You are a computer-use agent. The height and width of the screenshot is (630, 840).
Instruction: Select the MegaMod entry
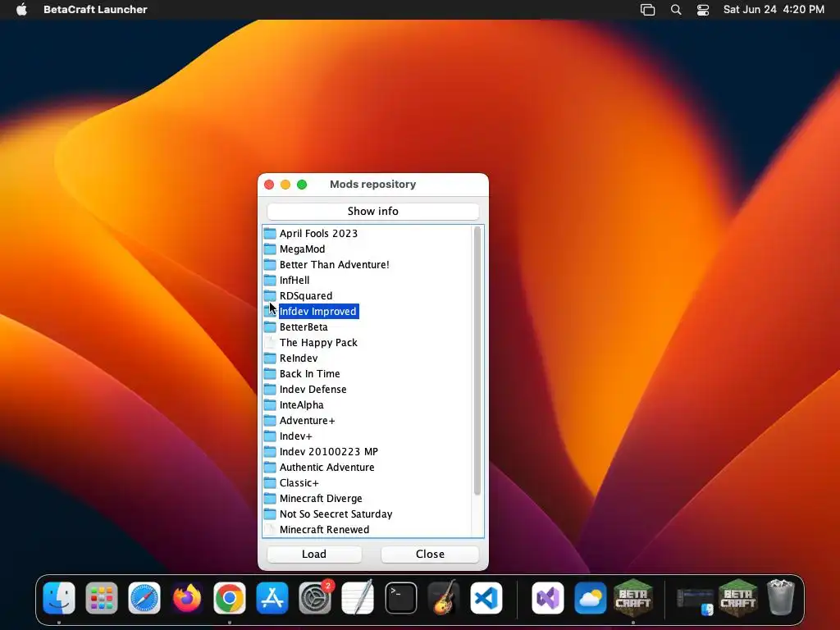302,249
